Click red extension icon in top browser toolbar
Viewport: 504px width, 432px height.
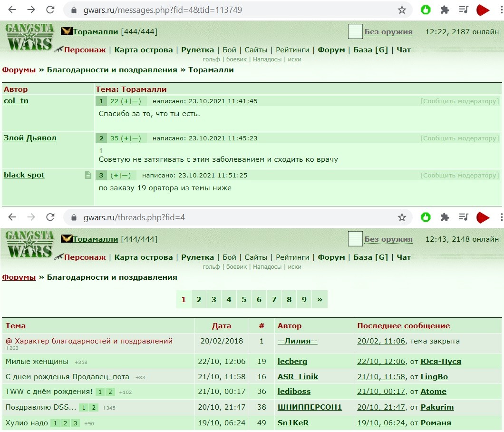483,10
